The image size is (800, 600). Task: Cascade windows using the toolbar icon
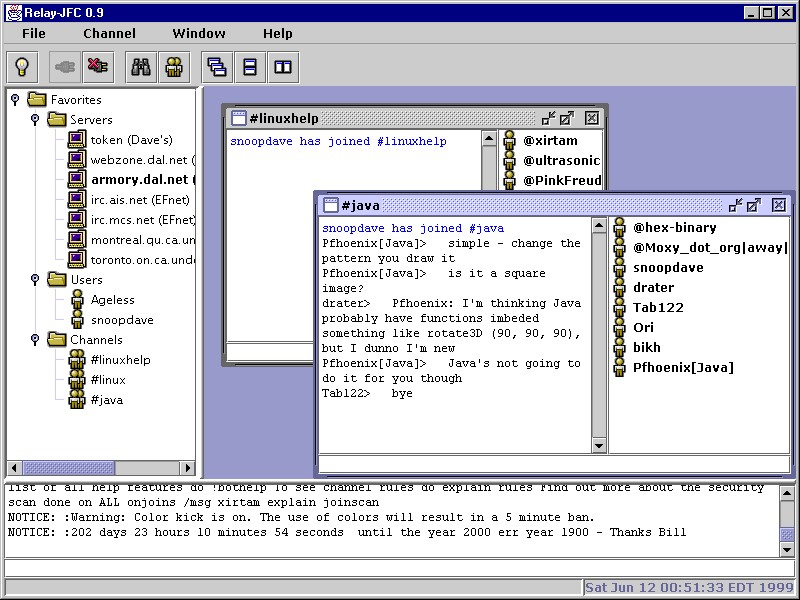pyautogui.click(x=216, y=67)
